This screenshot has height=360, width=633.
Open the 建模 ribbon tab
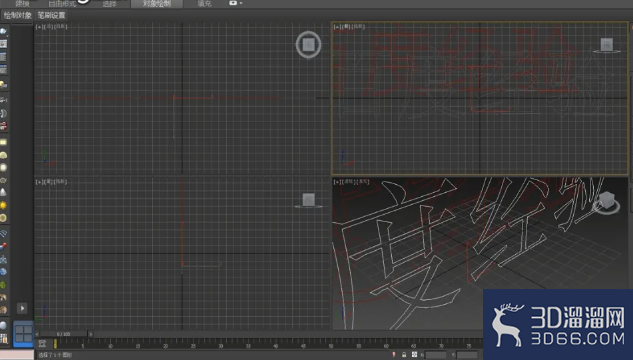[22, 4]
